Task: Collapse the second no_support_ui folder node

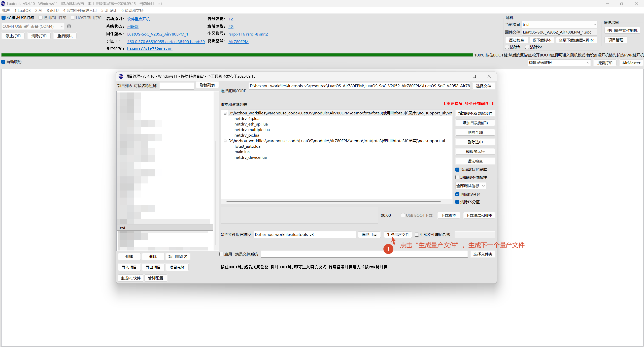Action: [225, 141]
